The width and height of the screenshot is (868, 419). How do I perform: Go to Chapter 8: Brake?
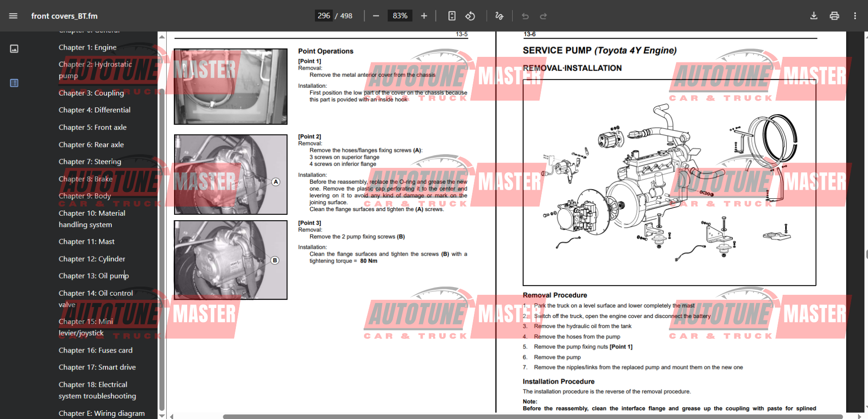coord(85,179)
